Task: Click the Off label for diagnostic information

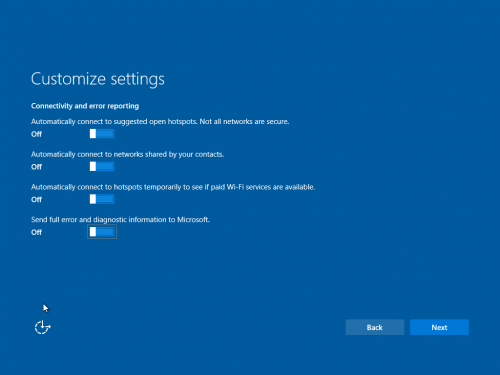Action: (x=36, y=232)
